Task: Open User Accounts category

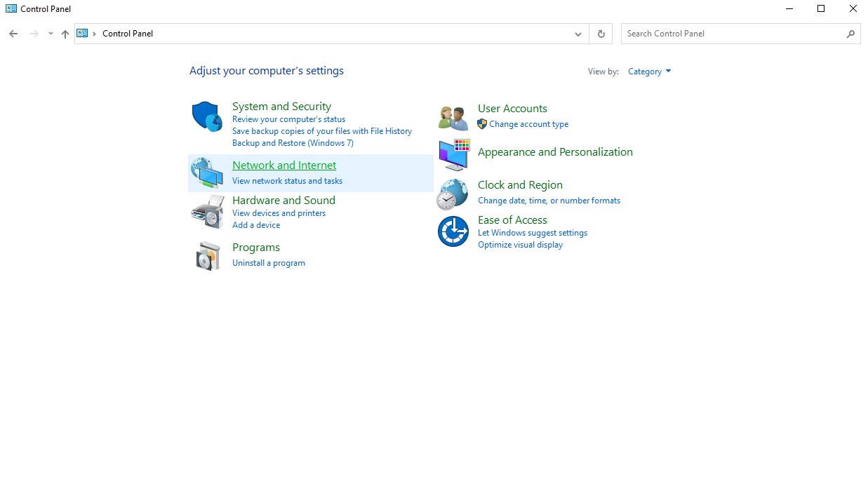Action: click(x=512, y=109)
